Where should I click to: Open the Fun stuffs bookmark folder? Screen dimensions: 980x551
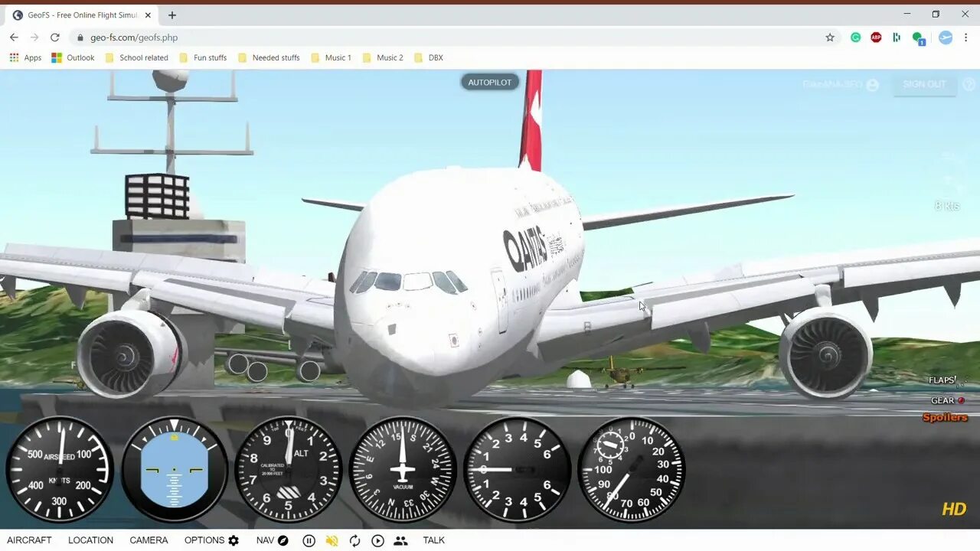pos(203,58)
